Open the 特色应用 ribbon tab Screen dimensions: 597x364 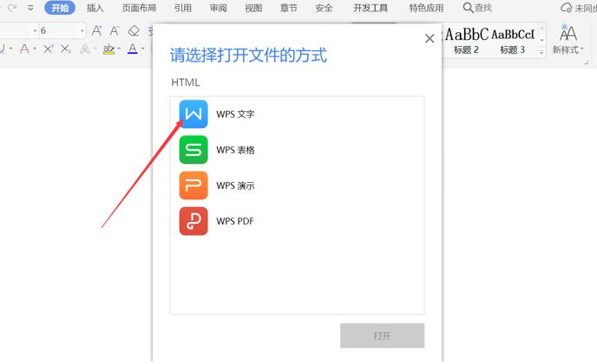click(426, 8)
